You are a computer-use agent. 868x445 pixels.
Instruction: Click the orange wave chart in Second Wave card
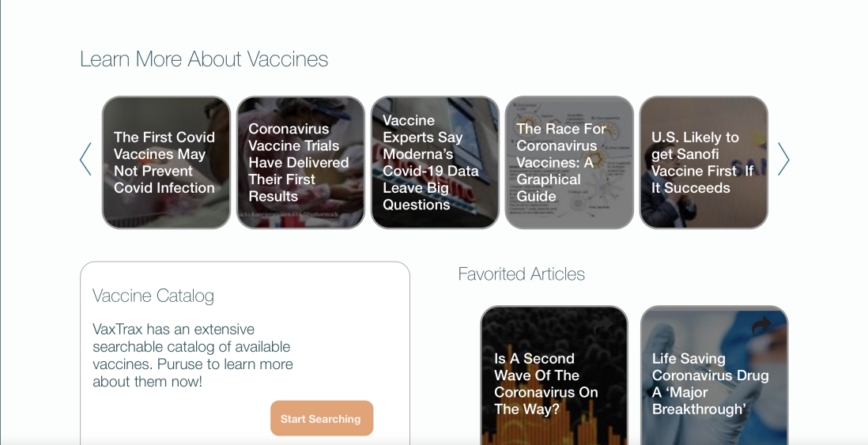coord(553,431)
